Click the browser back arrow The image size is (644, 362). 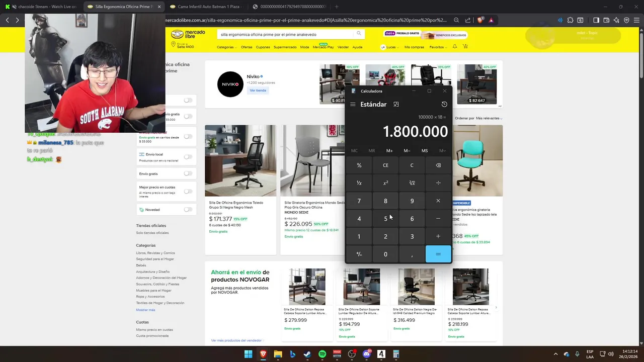coord(7,20)
